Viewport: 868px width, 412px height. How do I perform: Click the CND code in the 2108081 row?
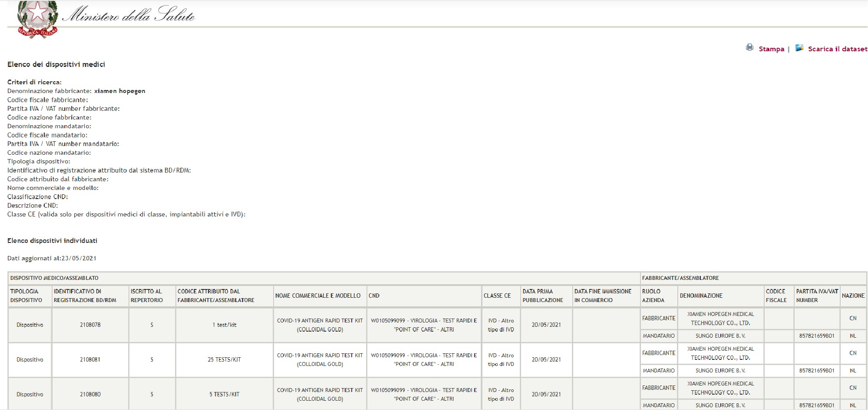[424, 360]
